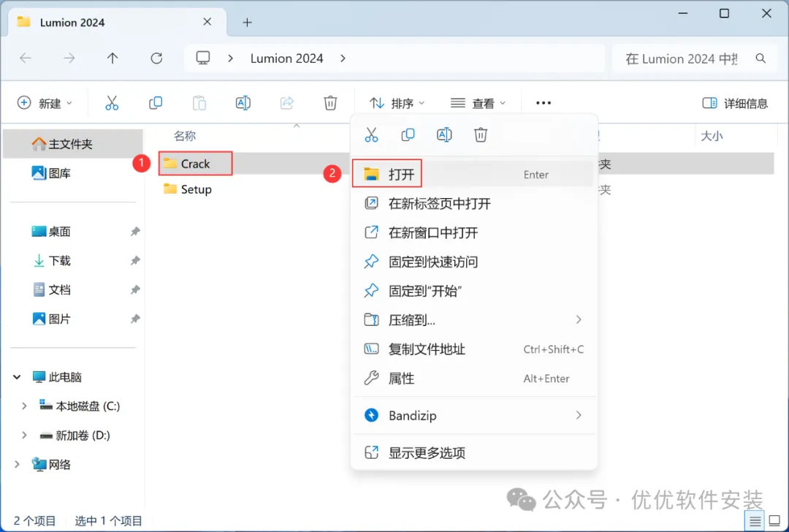Viewport: 789px width, 532px height.
Task: Click Delete trash icon in the context menu
Action: [481, 135]
